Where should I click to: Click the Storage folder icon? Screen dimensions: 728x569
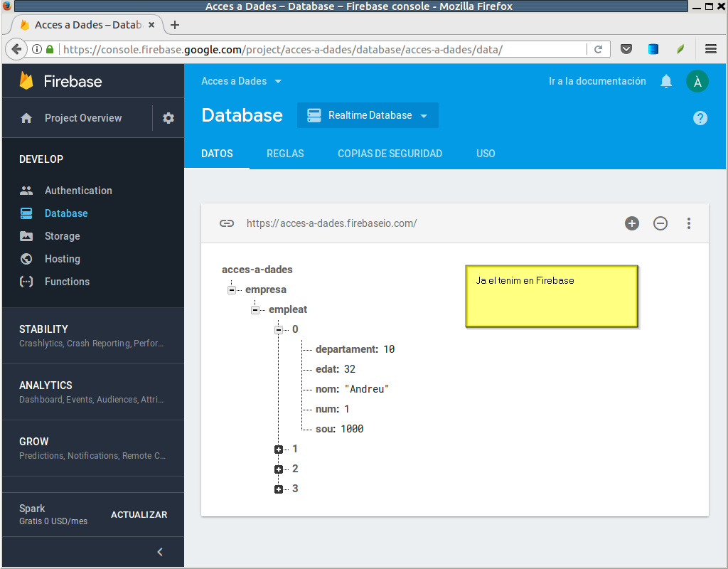pos(26,236)
